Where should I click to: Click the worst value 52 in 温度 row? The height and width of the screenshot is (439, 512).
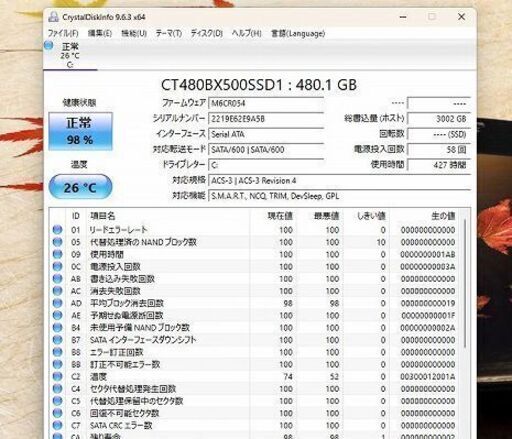pyautogui.click(x=334, y=377)
